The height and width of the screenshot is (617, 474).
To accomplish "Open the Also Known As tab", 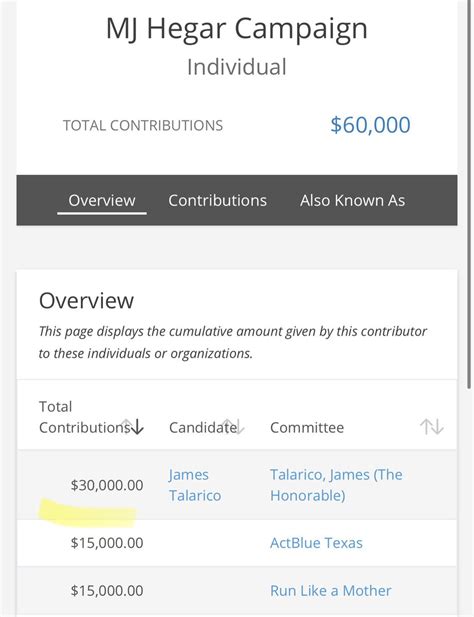I will (x=352, y=200).
